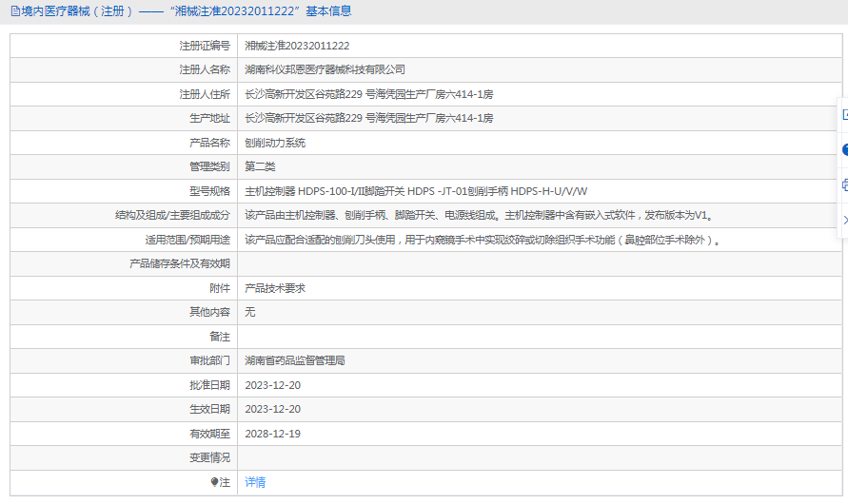Select the address value in 生产地址 row
This screenshot has width=848, height=504.
(369, 118)
